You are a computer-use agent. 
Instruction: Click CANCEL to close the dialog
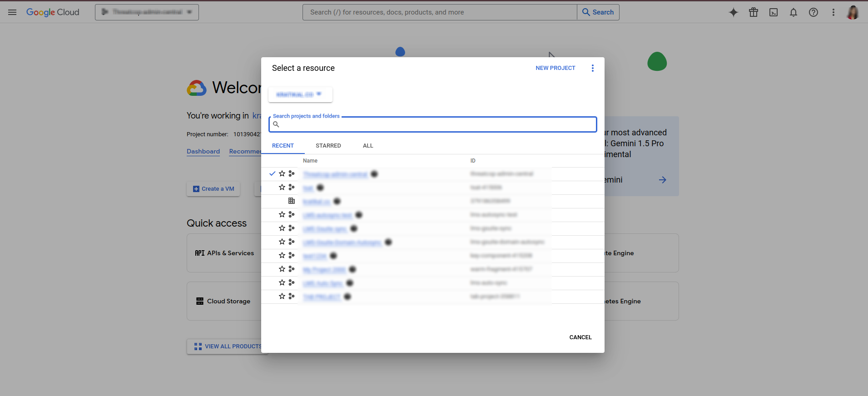pyautogui.click(x=580, y=337)
